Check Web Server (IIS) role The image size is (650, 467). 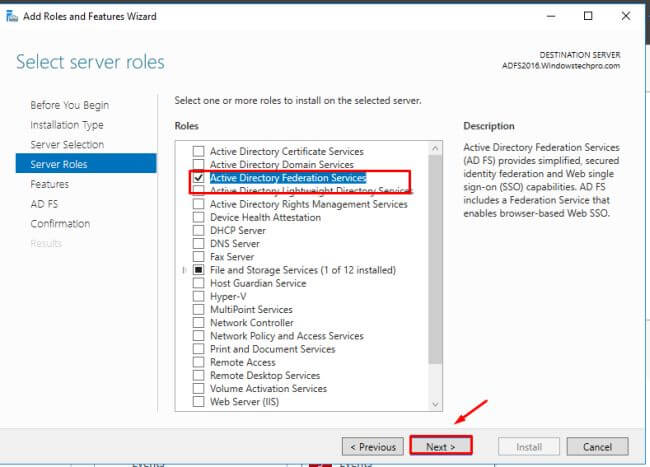tap(199, 402)
